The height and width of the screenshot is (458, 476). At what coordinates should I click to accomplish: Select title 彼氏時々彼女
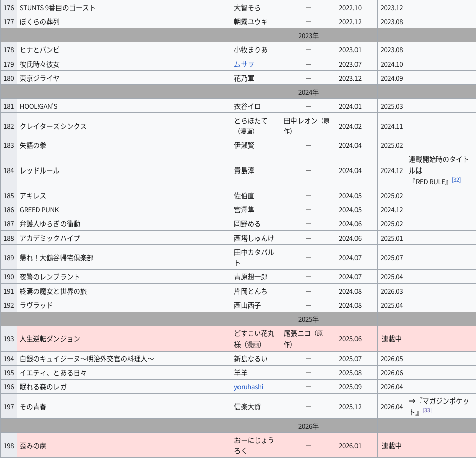(x=40, y=64)
